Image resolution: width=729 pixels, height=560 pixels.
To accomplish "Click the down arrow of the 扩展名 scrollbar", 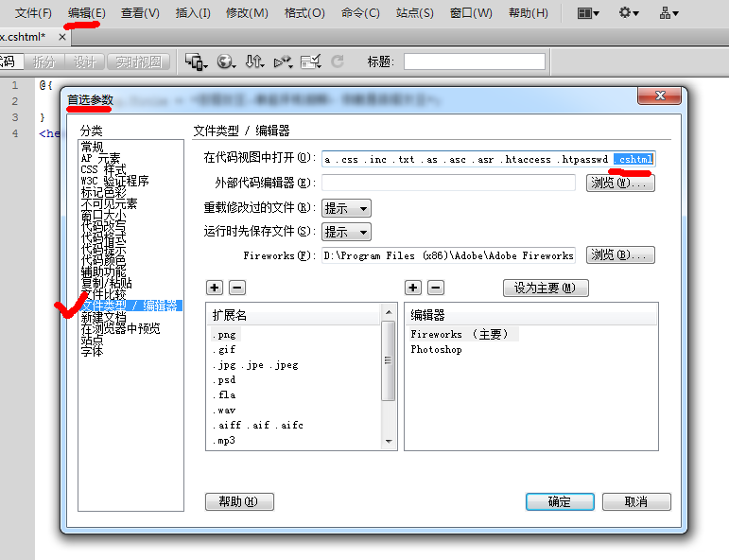I will pyautogui.click(x=389, y=441).
